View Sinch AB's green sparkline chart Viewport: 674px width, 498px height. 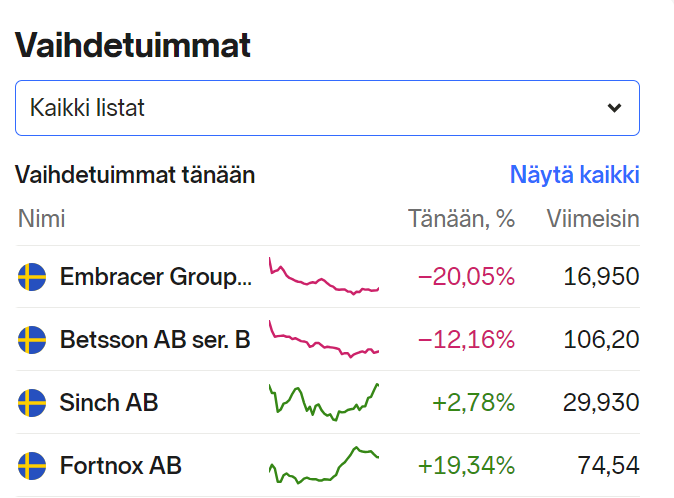click(323, 401)
